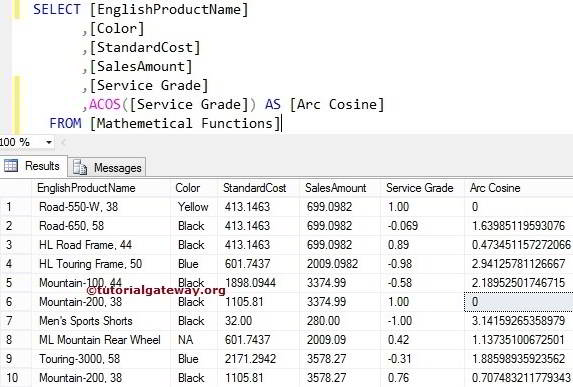573x387 pixels.
Task: Click the Results grid icon
Action: 11,166
